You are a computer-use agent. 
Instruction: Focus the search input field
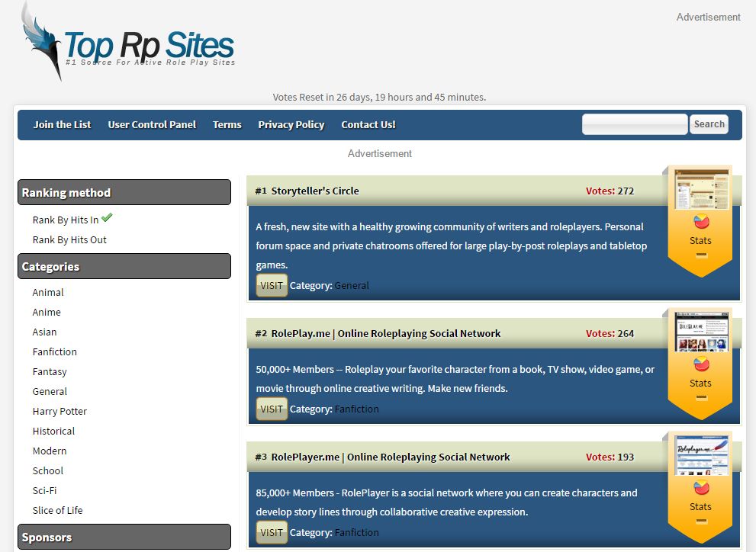tap(635, 124)
